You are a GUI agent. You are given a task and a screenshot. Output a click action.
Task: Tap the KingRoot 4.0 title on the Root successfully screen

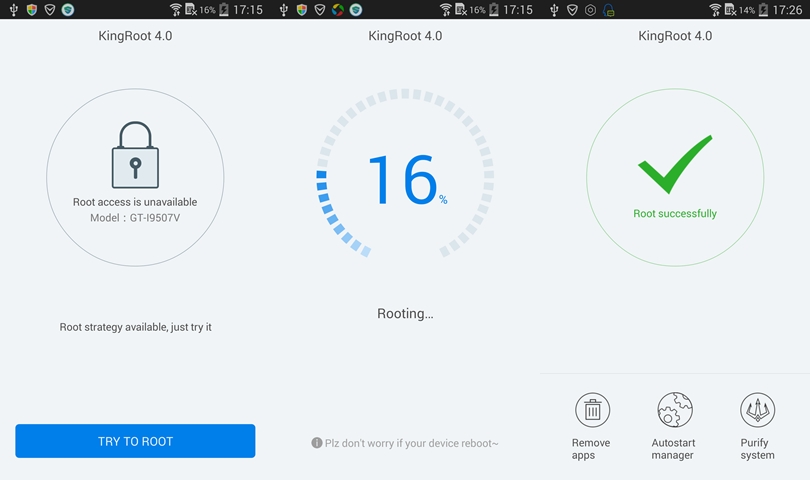pyautogui.click(x=675, y=36)
